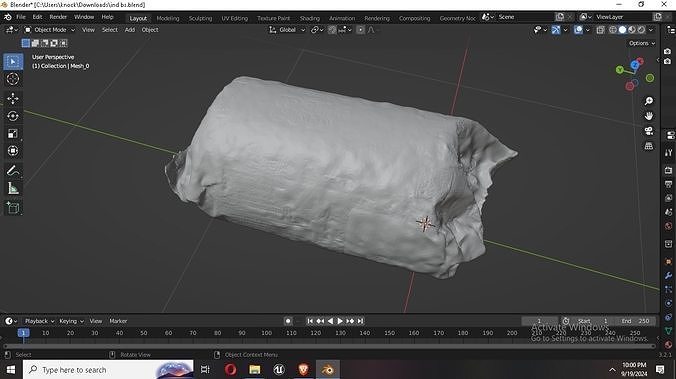This screenshot has height=379, width=676.
Task: Open viewport shading options dropdown arrow
Action: tap(651, 30)
